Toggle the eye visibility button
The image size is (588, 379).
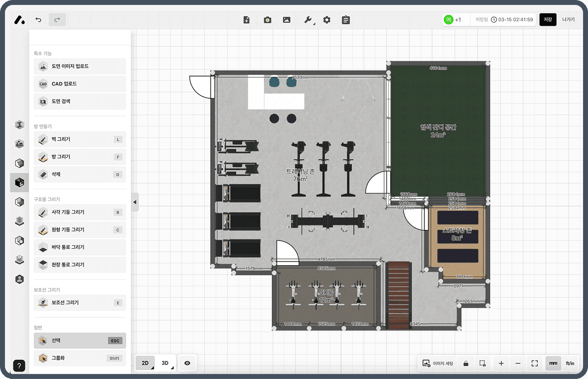pos(187,363)
